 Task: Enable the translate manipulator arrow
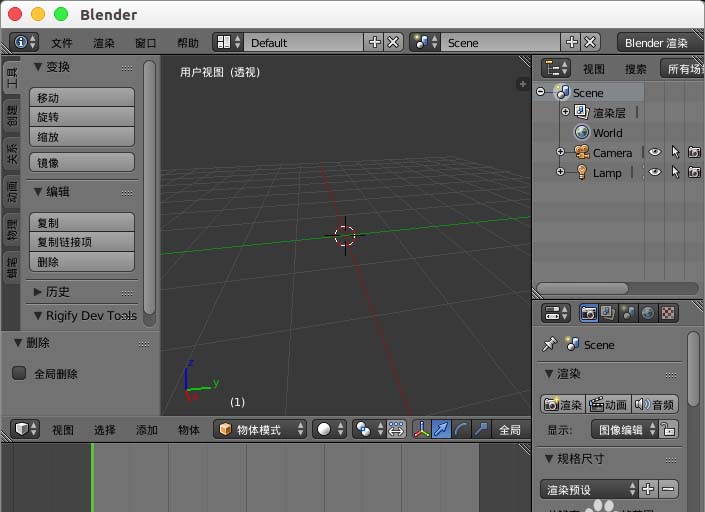point(441,429)
